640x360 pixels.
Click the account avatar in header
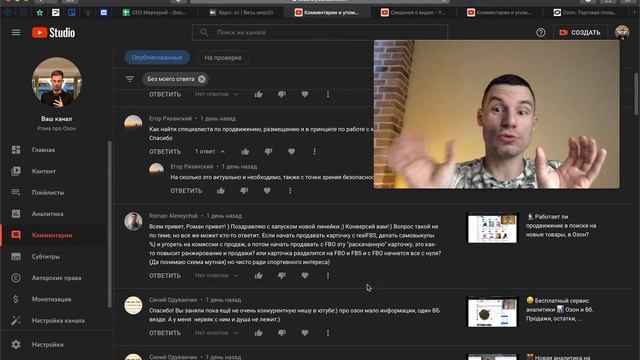(622, 32)
